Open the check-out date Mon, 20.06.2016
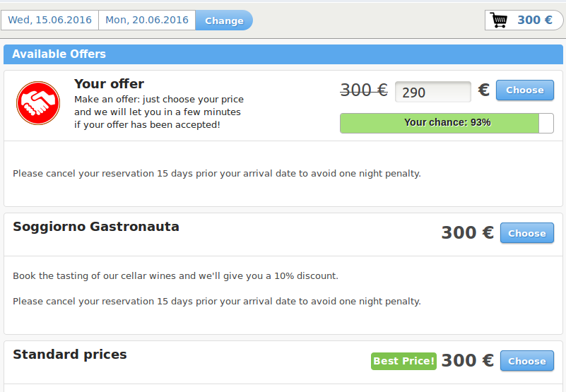 (147, 20)
